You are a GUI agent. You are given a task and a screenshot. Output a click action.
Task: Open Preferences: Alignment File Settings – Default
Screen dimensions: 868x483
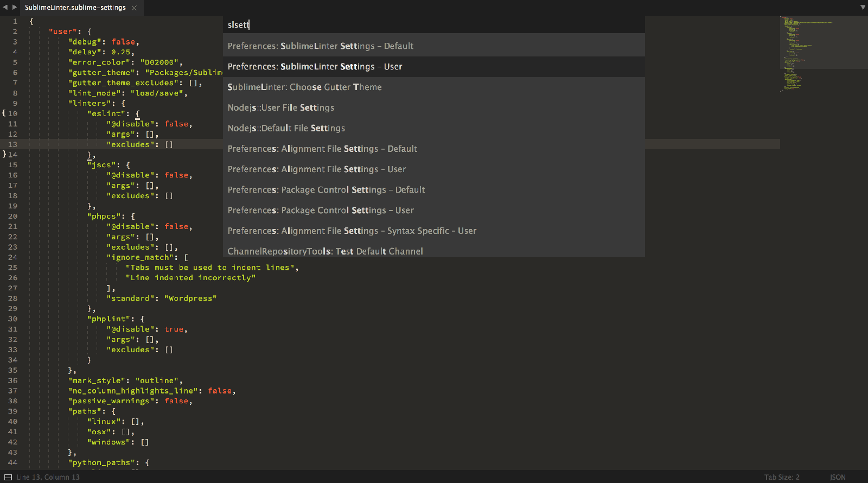pos(434,149)
